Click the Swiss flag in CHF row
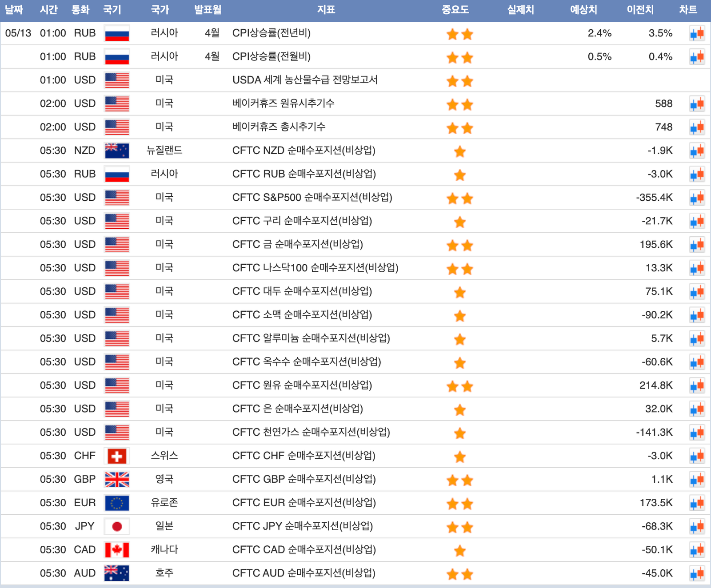This screenshot has width=711, height=588. click(x=116, y=456)
